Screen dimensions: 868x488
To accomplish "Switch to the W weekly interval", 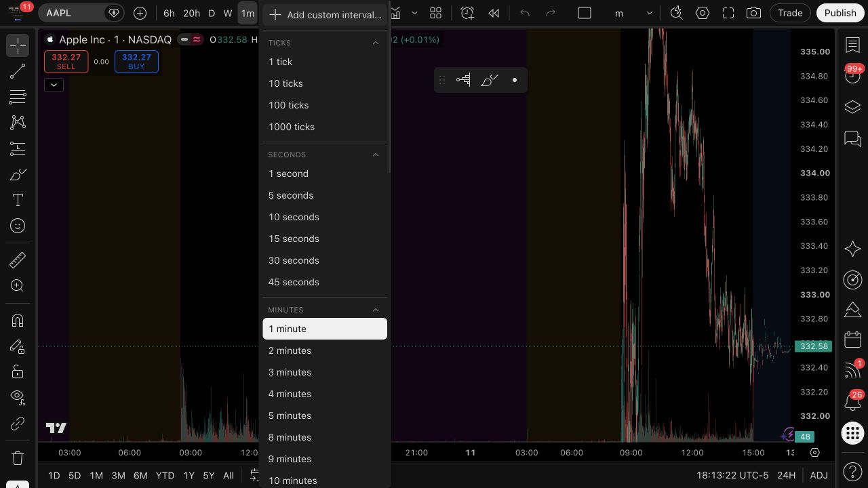I will tap(228, 13).
